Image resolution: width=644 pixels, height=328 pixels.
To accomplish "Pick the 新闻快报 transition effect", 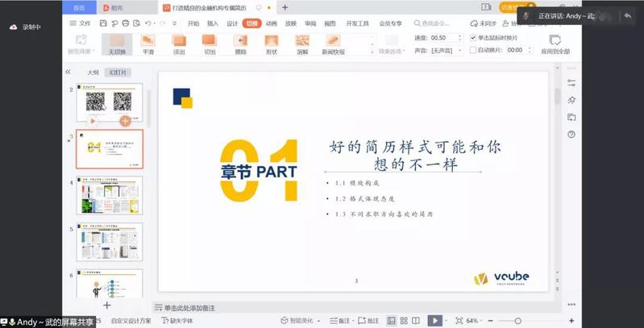I will tap(333, 44).
